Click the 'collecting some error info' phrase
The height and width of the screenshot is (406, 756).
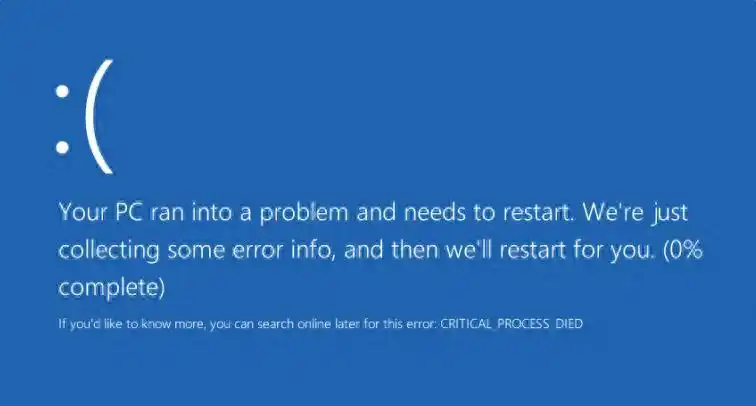pos(197,250)
